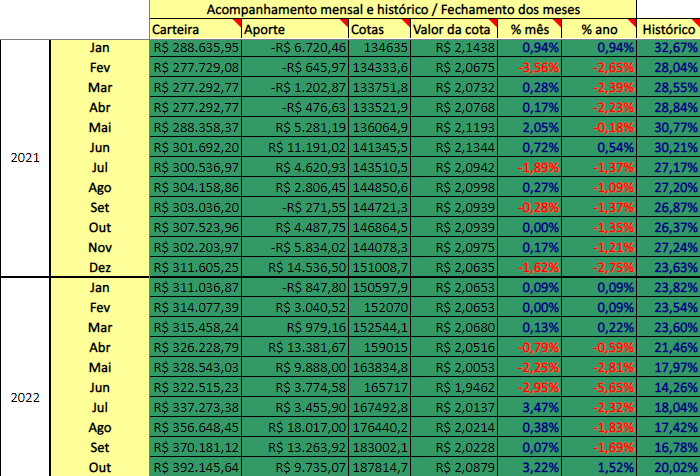Click the cell -R$ 271,55

pyautogui.click(x=295, y=208)
